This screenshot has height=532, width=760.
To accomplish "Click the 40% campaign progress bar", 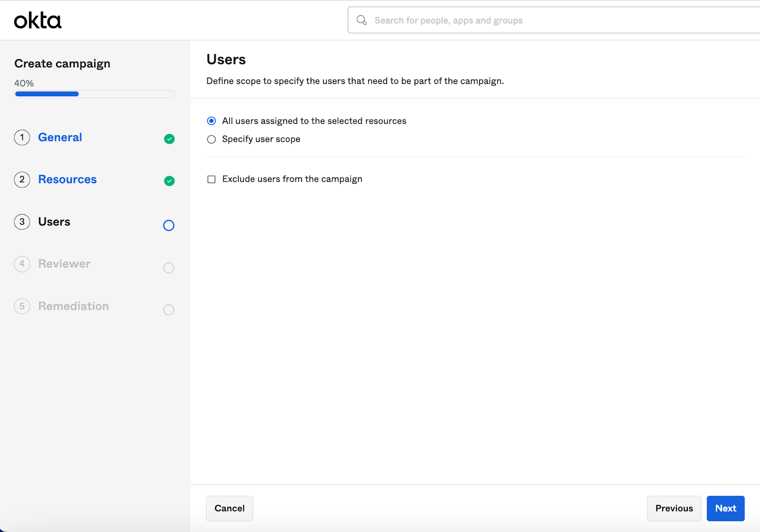I will 95,94.
